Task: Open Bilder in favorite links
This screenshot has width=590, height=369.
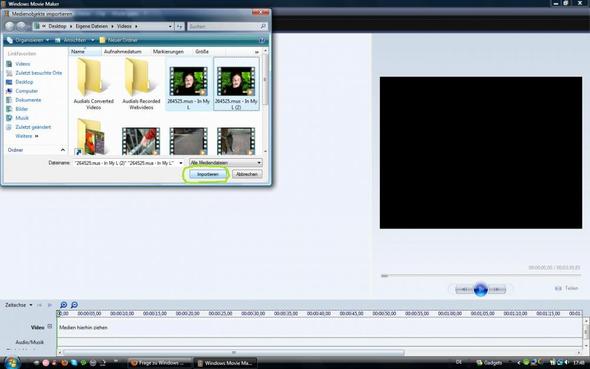Action: (21, 109)
